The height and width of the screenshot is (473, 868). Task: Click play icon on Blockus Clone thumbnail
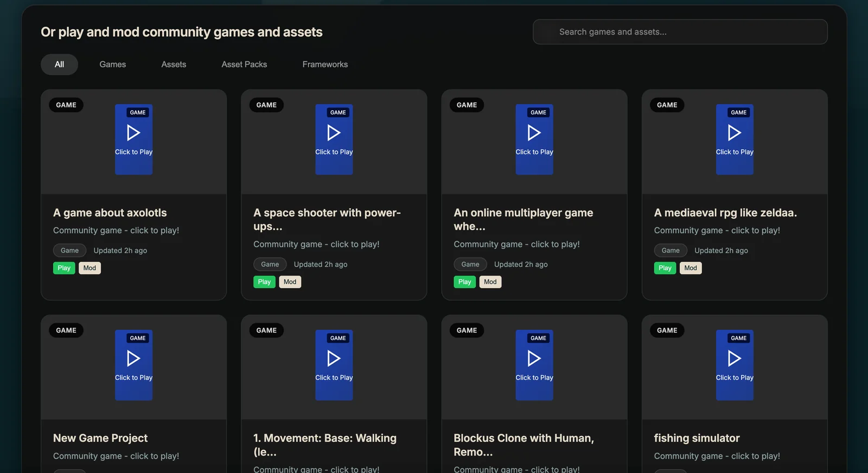(x=534, y=359)
